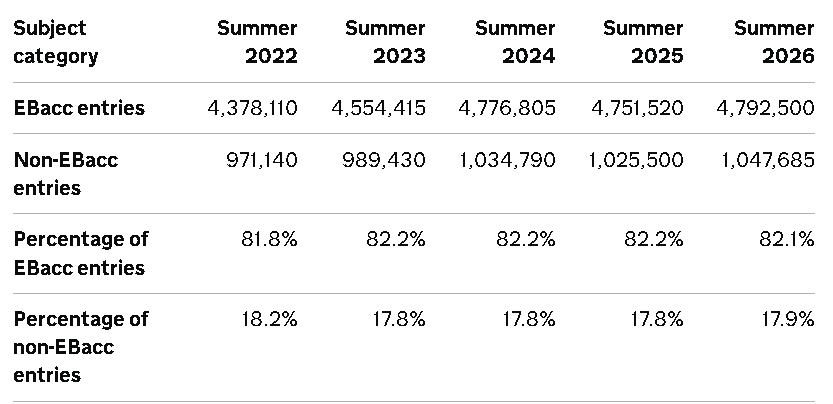833x404 pixels.
Task: Click the Subject category column header
Action: pos(56,42)
